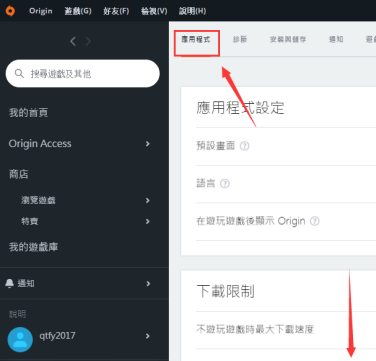Image resolution: width=376 pixels, height=361 pixels.
Task: Expand the qtfy2017 account chevron
Action: (148, 336)
